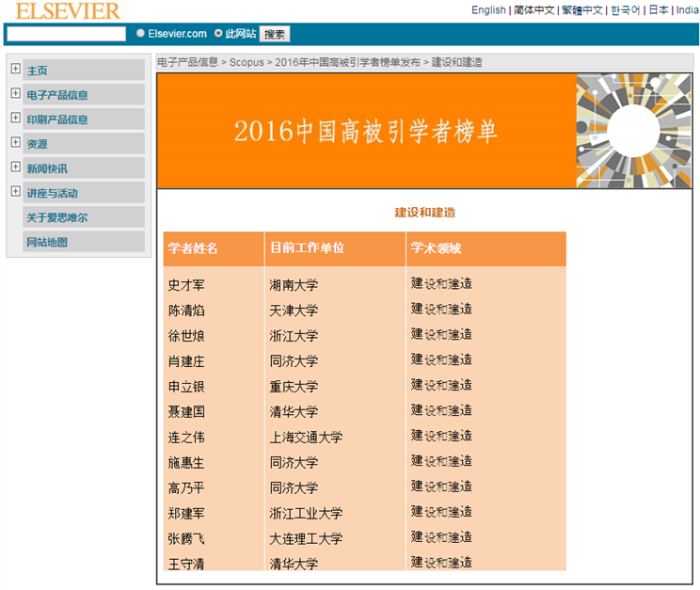Switch language to 繁體中文

tap(582, 9)
